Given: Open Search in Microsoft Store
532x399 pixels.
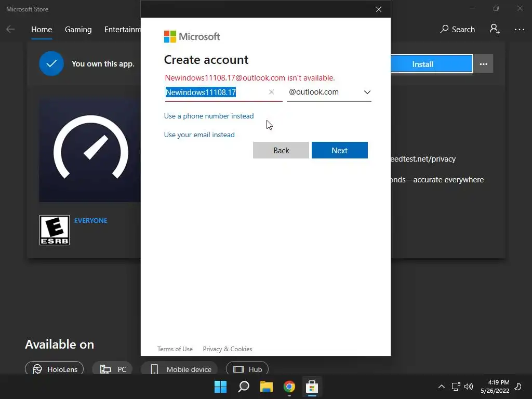Looking at the screenshot, I should tap(457, 30).
